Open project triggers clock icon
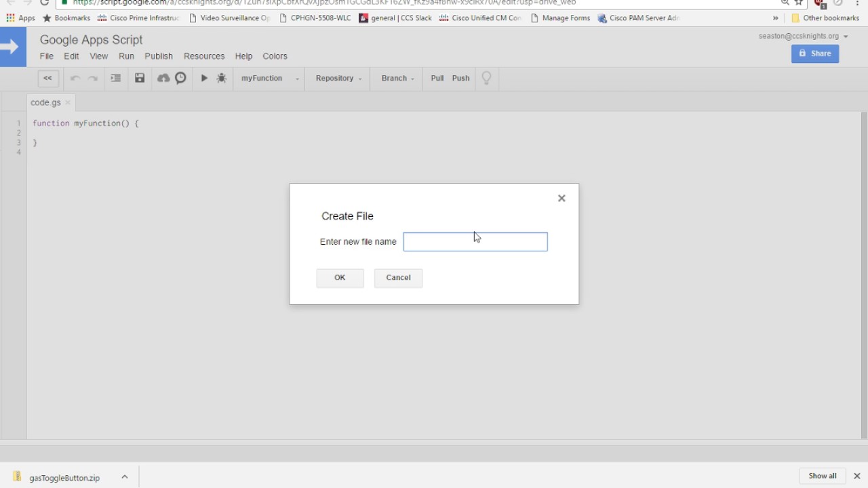Viewport: 868px width, 488px height. (180, 78)
